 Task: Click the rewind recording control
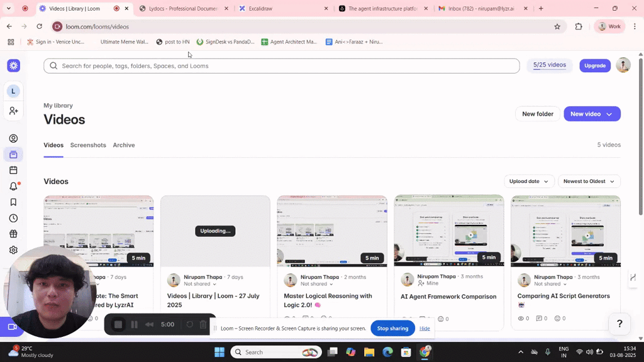tap(150, 325)
